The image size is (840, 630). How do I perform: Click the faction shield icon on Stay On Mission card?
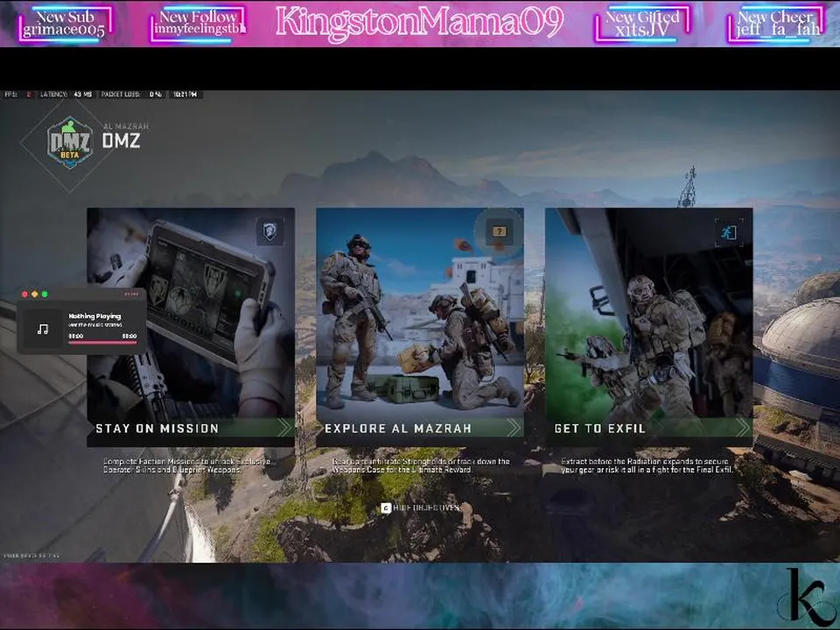(270, 231)
